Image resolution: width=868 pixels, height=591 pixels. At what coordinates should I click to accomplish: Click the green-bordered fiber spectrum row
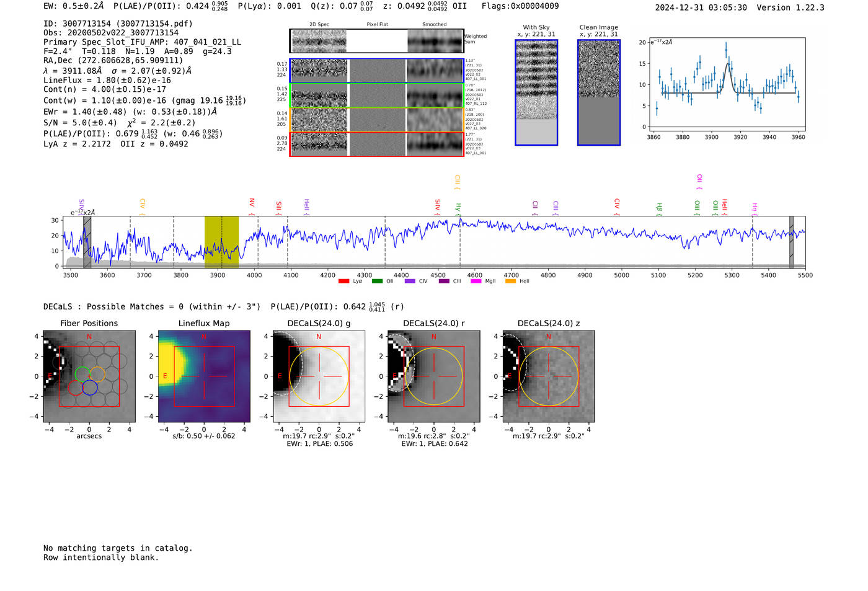point(377,96)
